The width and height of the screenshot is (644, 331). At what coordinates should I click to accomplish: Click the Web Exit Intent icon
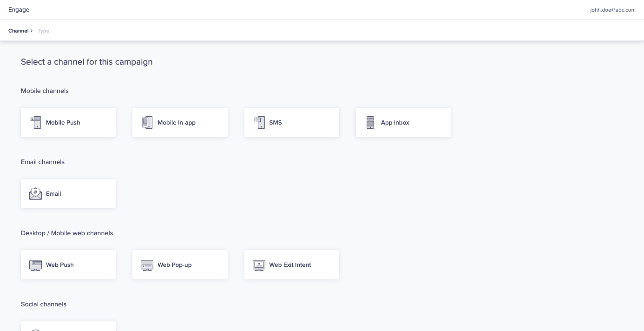(x=259, y=265)
